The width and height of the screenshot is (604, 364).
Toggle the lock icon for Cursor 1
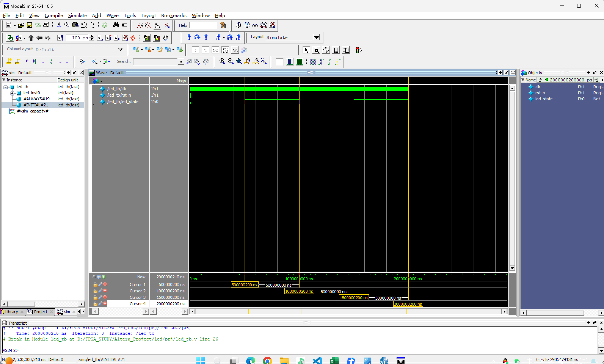pyautogui.click(x=95, y=284)
